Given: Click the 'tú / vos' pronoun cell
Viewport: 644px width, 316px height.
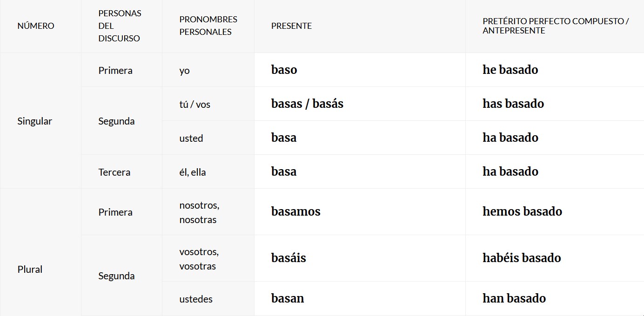Looking at the screenshot, I should tap(195, 105).
